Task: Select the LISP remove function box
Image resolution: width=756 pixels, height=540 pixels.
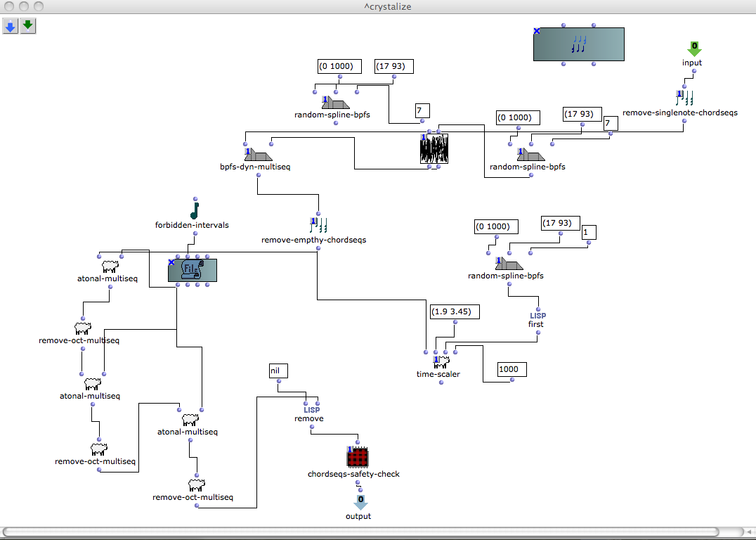Action: click(311, 413)
